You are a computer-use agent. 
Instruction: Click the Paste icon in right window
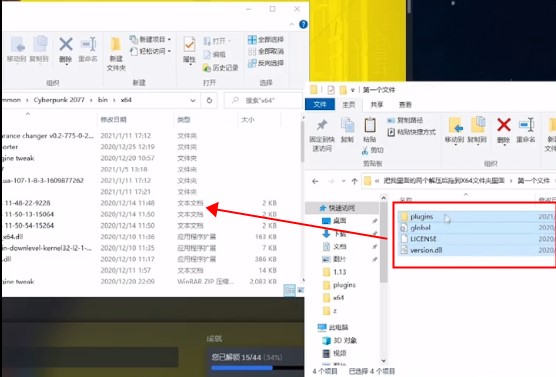tap(370, 126)
